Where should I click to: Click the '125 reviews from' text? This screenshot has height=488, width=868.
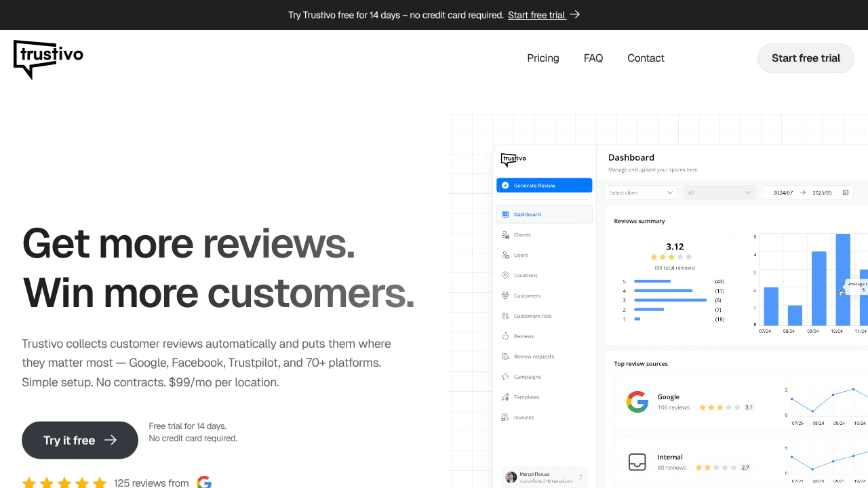click(151, 483)
